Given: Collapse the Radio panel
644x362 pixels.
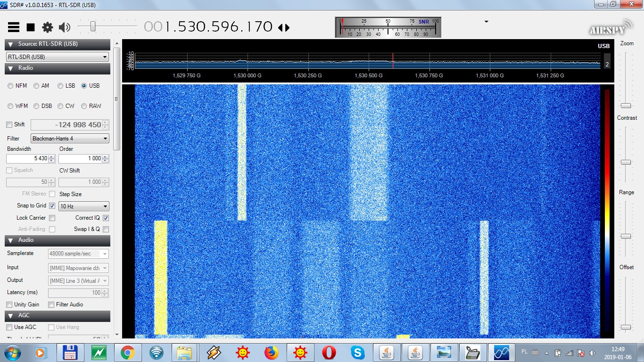Looking at the screenshot, I should point(11,68).
